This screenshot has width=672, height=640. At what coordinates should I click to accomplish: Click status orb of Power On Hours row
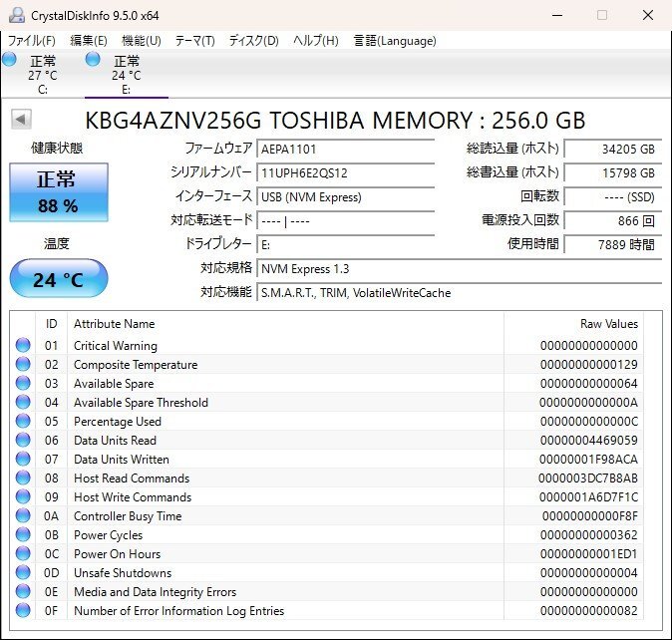click(23, 553)
